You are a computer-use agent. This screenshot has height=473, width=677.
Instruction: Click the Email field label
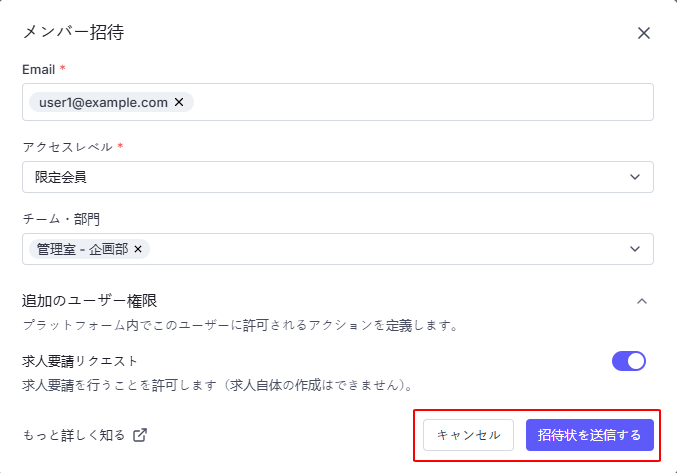pyautogui.click(x=38, y=68)
